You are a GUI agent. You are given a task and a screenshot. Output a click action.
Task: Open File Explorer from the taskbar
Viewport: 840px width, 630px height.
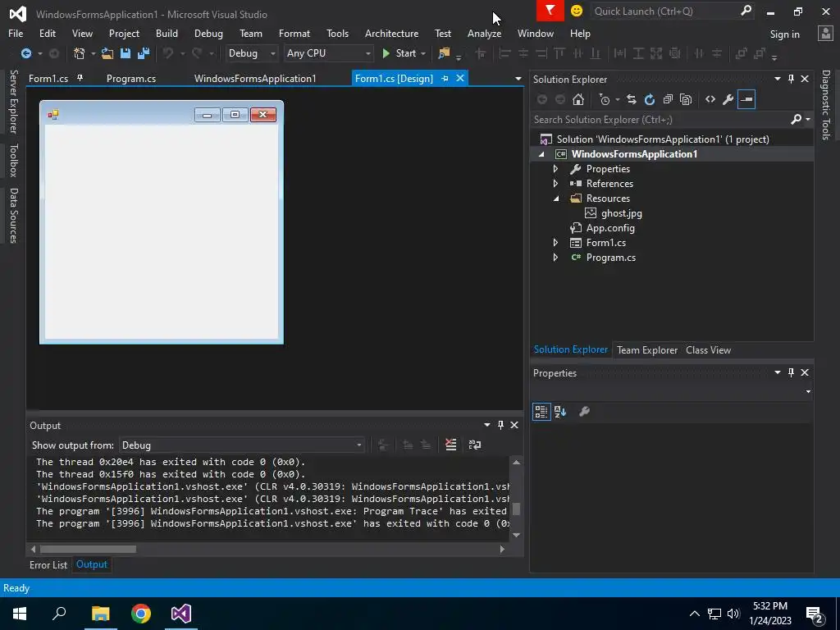point(100,614)
